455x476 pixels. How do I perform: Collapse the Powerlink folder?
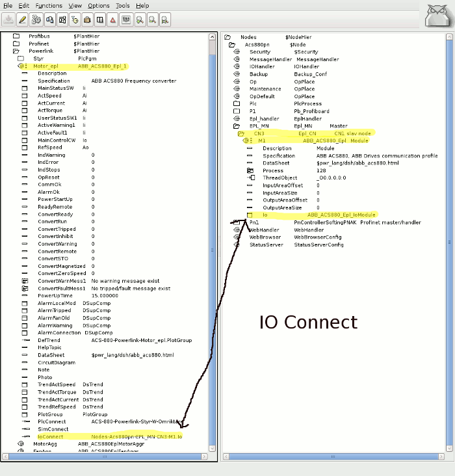[16, 51]
